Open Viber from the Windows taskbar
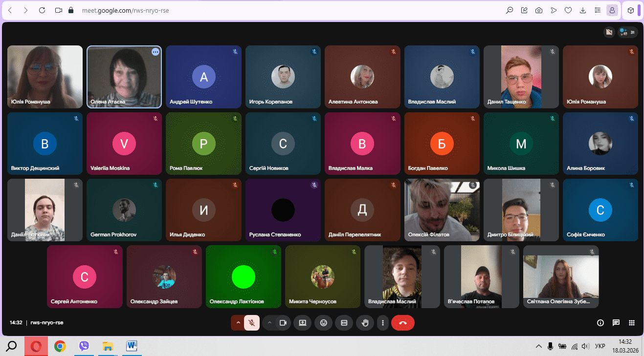Image resolution: width=644 pixels, height=356 pixels. pos(84,346)
